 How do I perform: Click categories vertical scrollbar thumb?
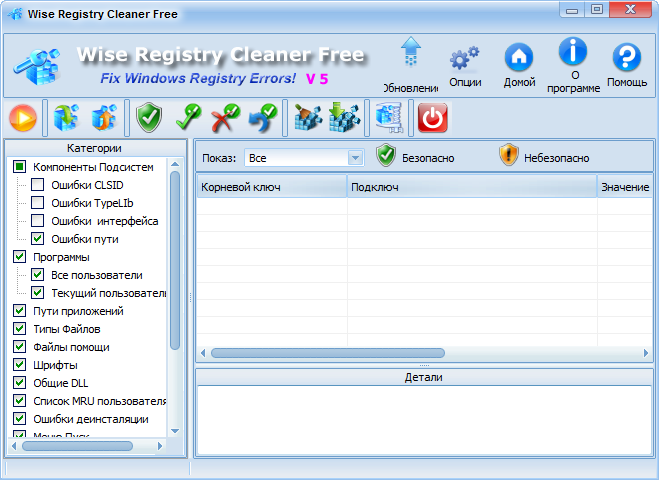pyautogui.click(x=175, y=260)
